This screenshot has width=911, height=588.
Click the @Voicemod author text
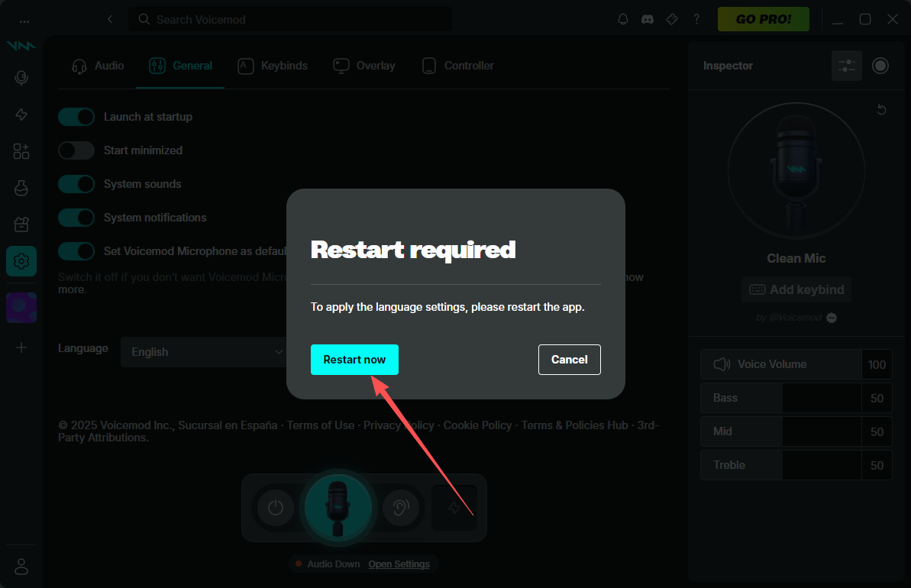pos(796,318)
